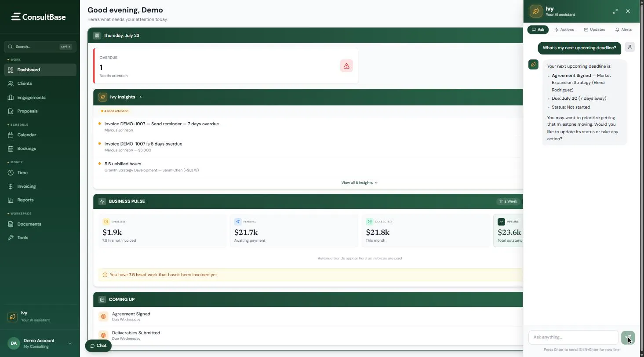Click the overdue warning triangle icon
This screenshot has width=644, height=357.
pos(346,66)
